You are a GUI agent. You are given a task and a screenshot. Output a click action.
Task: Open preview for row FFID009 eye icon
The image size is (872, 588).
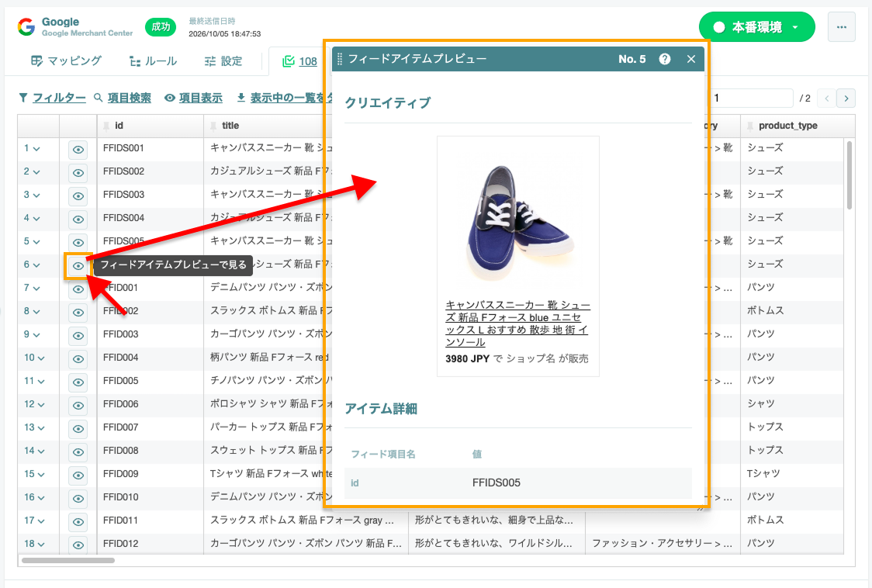point(78,476)
